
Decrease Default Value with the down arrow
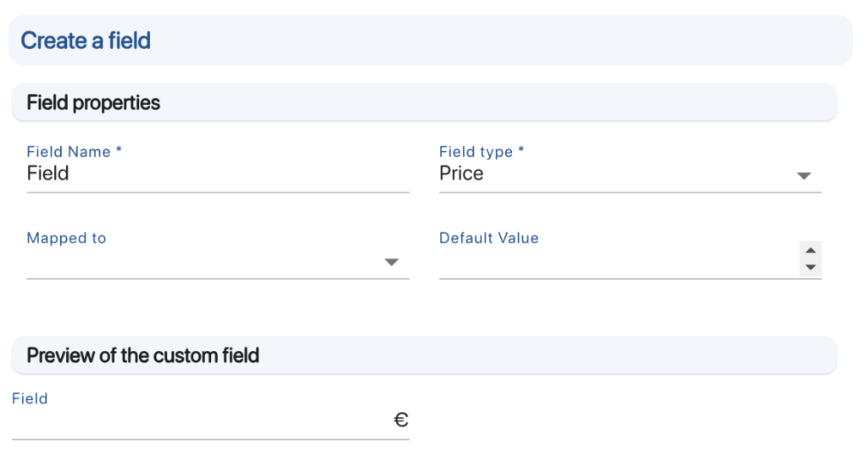(x=810, y=267)
